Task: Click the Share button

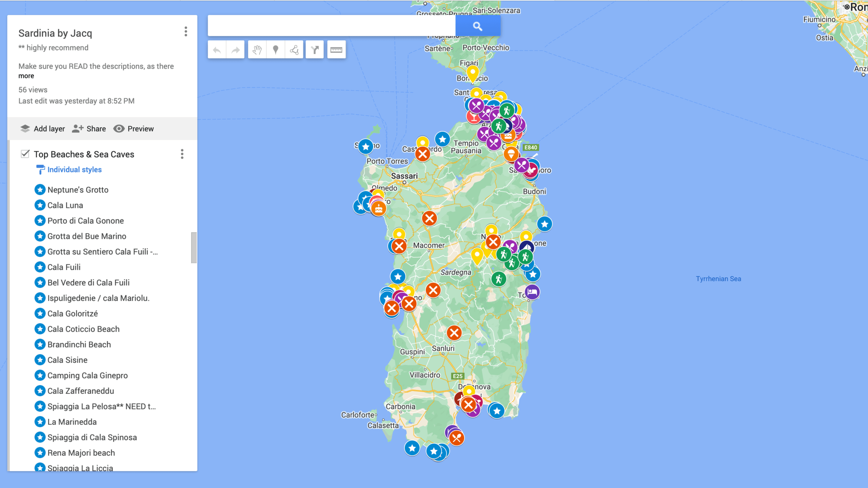Action: (89, 129)
